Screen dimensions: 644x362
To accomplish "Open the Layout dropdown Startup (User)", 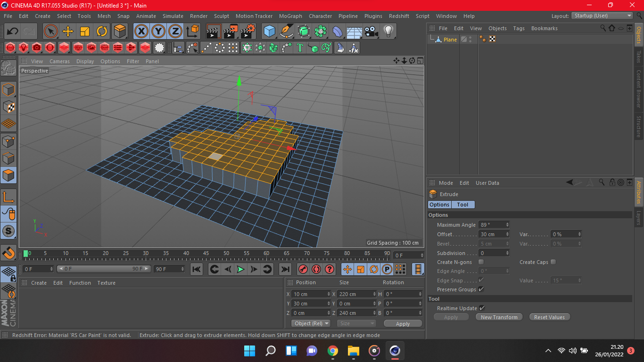I will pyautogui.click(x=602, y=16).
